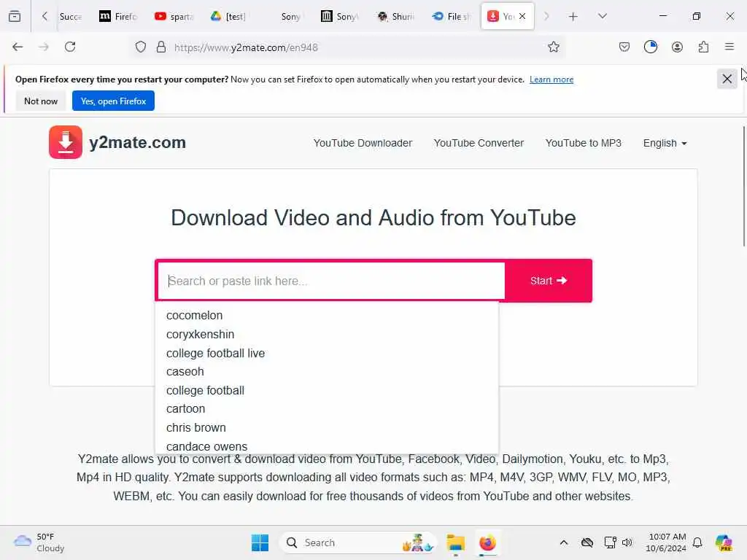This screenshot has width=747, height=560.
Task: Focus the search or paste link field
Action: point(331,281)
